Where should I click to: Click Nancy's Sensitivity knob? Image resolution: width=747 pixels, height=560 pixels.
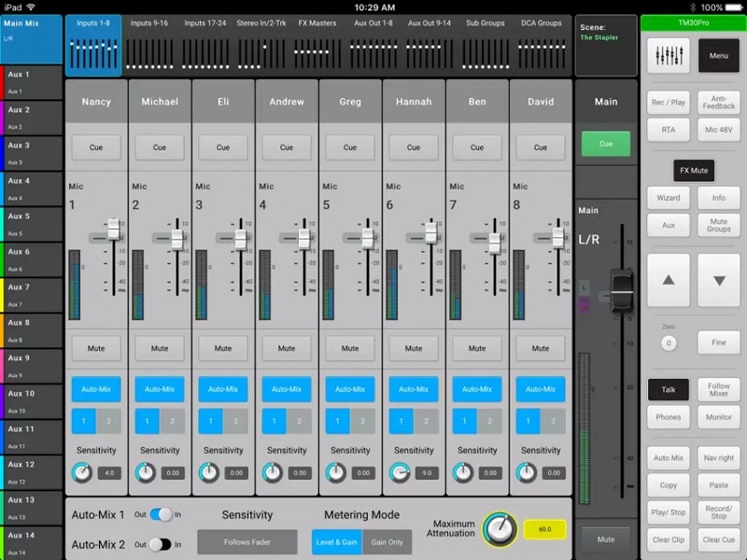81,473
